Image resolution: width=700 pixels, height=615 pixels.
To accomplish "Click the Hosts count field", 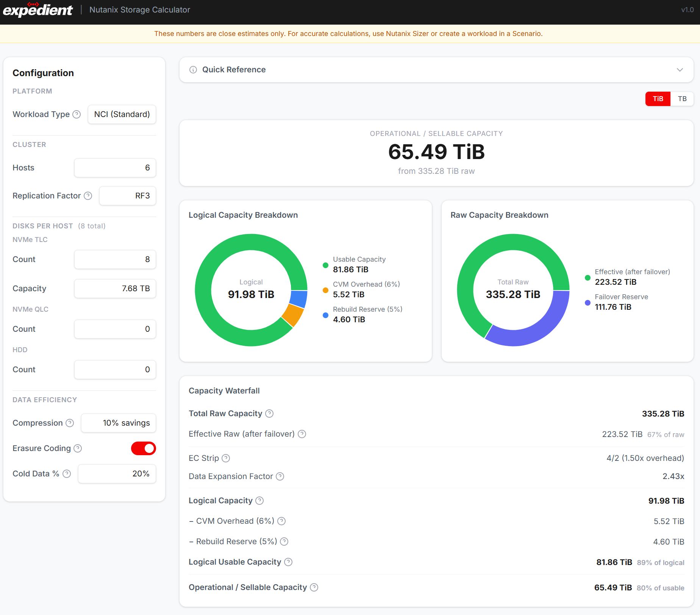I will pyautogui.click(x=115, y=168).
